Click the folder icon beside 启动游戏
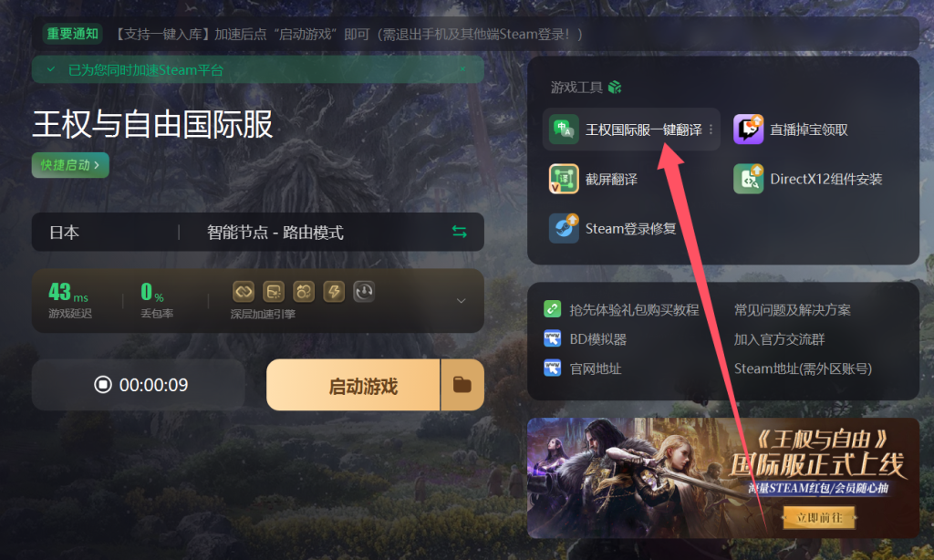The height and width of the screenshot is (560, 934). [462, 385]
